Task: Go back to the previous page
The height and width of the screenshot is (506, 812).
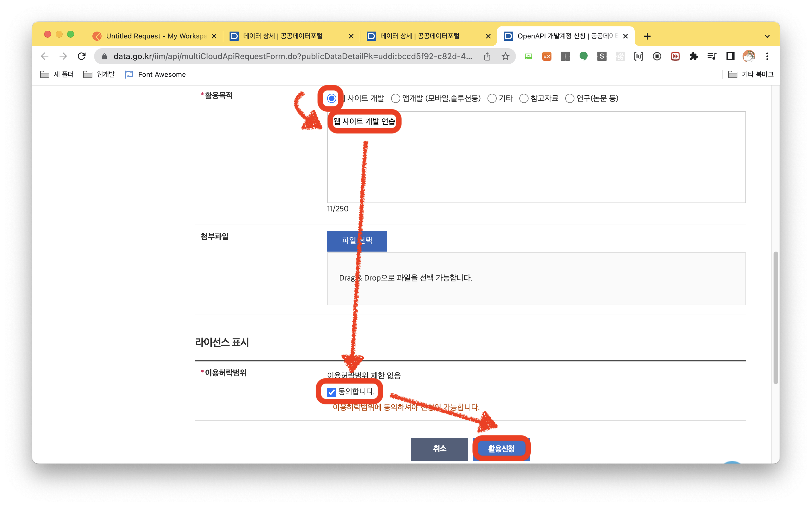Action: click(x=45, y=56)
